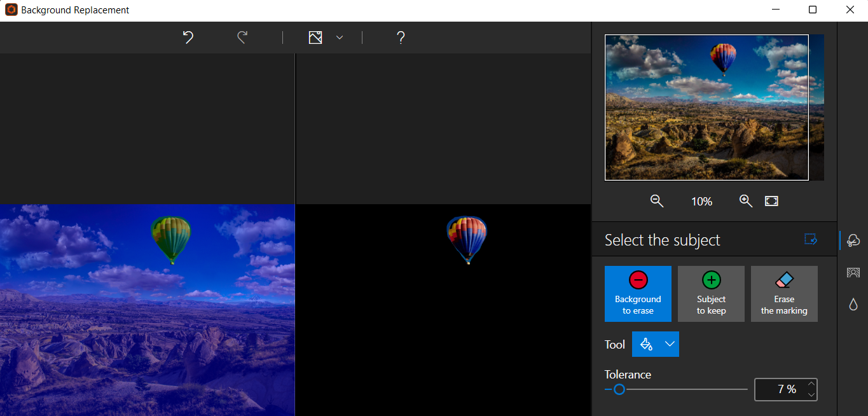Click the balloon in the result preview
This screenshot has width=868, height=416.
point(467,239)
